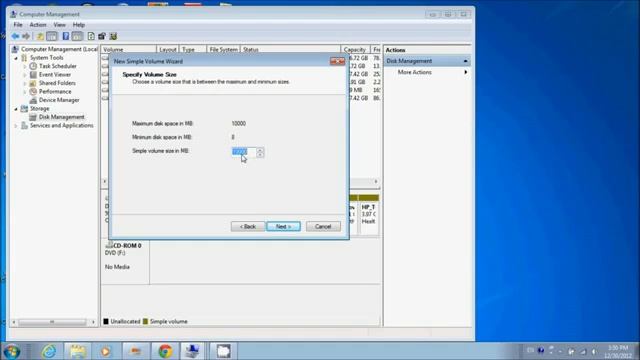Open the File menu
This screenshot has height=360, width=640.
(x=18, y=25)
